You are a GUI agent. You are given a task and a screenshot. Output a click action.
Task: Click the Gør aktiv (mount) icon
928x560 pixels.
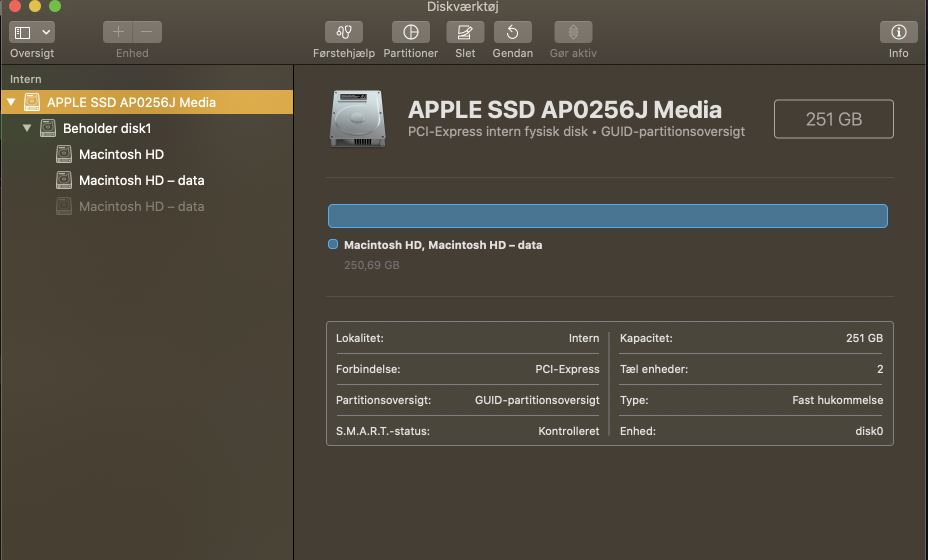(573, 32)
